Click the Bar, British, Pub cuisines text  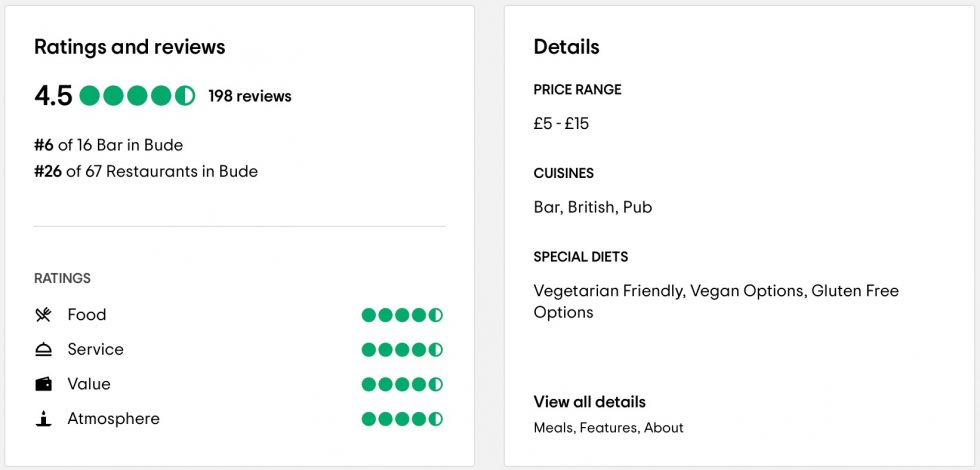[592, 207]
